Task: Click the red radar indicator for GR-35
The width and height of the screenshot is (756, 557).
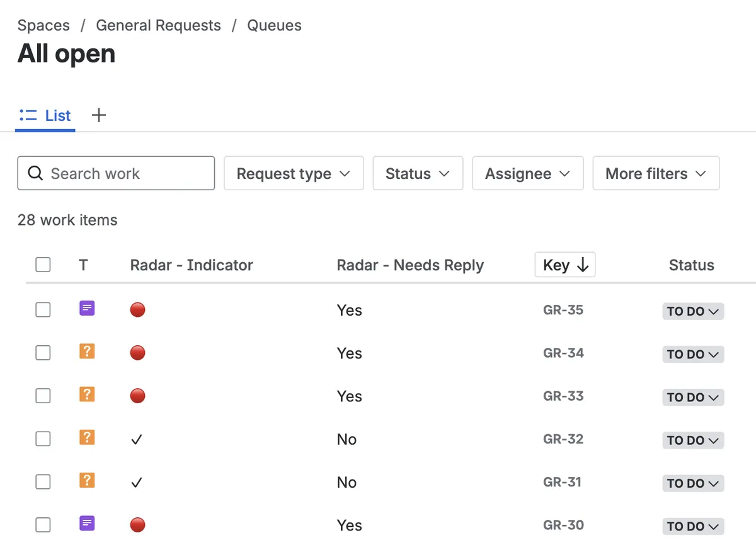Action: [137, 309]
